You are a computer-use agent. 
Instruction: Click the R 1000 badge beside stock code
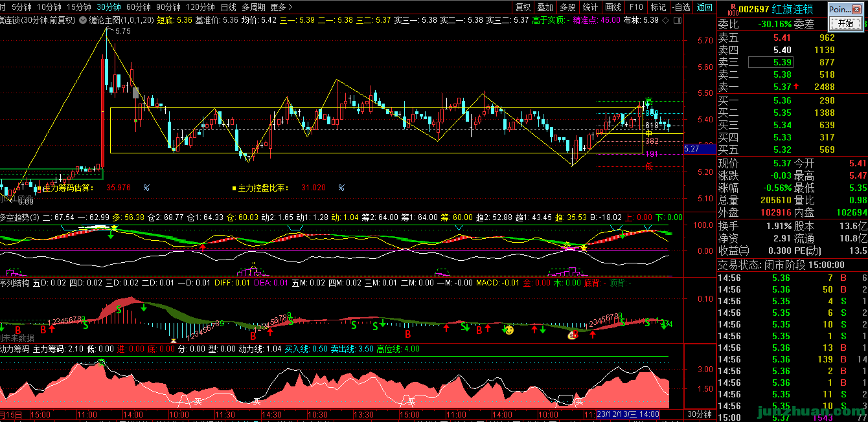click(732, 8)
